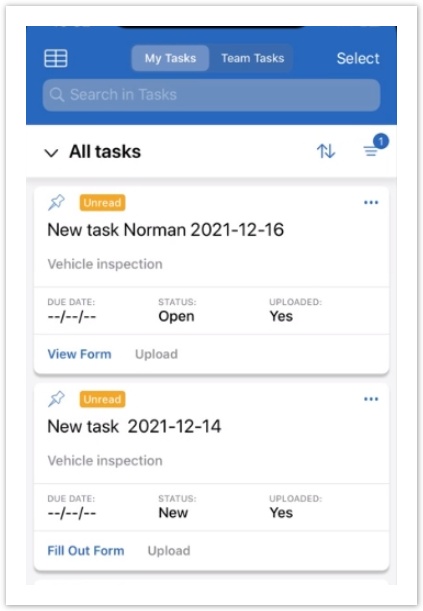Tap Upload on the Norman task

(156, 354)
